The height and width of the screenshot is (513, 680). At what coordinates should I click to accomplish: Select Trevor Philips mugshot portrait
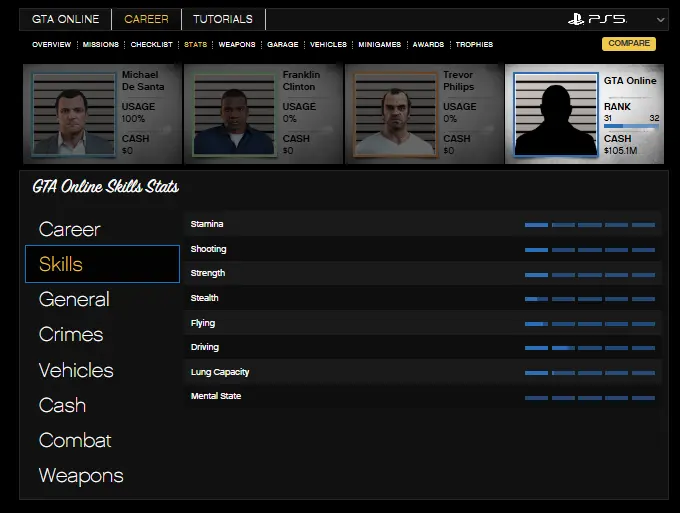(395, 114)
